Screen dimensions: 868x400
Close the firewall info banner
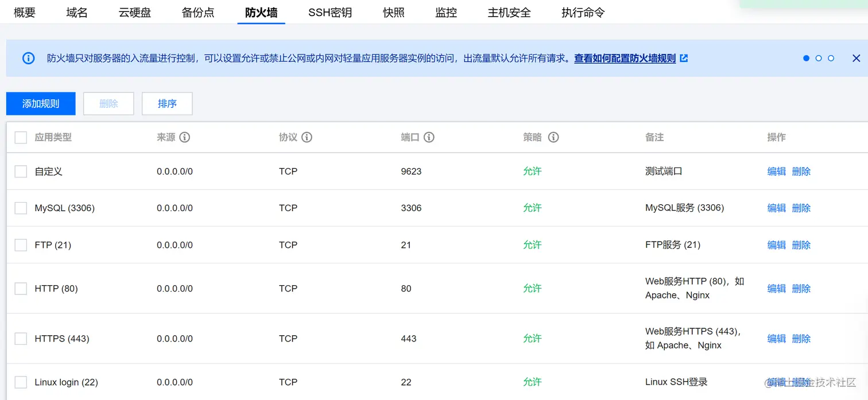pyautogui.click(x=856, y=58)
